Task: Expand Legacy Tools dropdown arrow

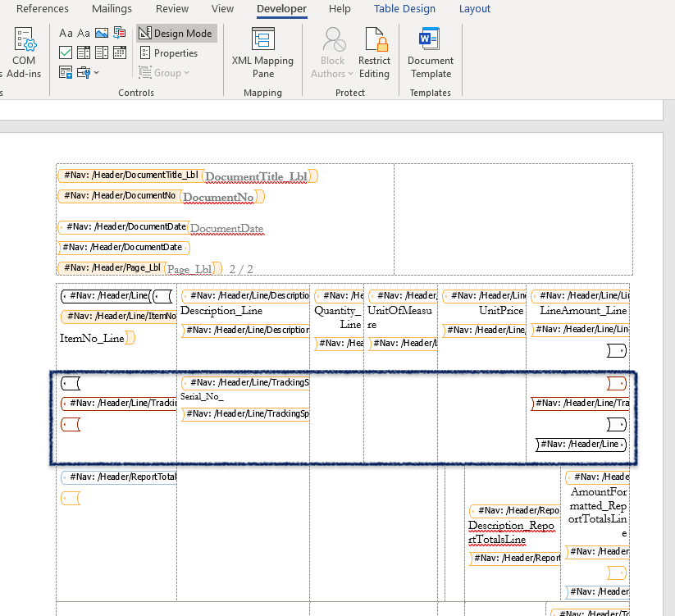Action: click(x=97, y=72)
